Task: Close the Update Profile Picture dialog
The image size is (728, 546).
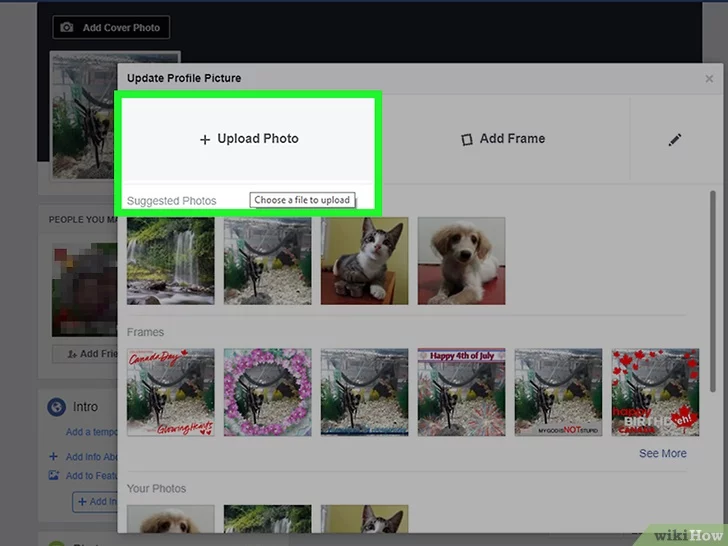Action: [709, 78]
